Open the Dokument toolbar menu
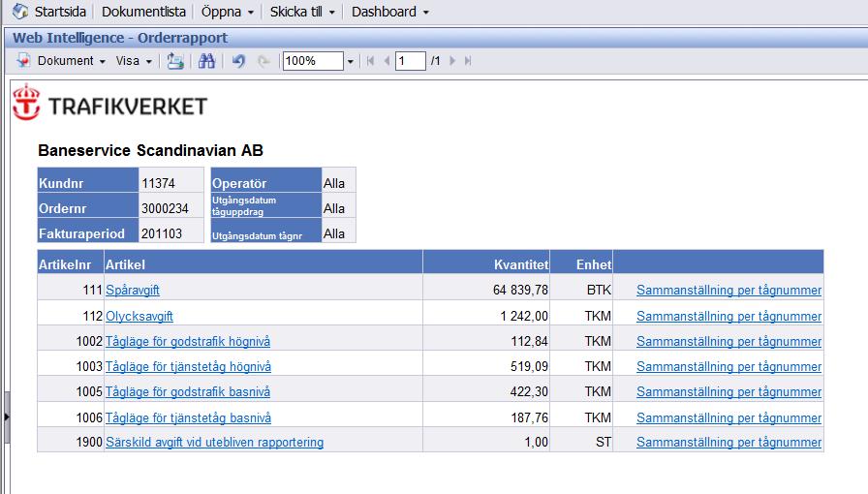 72,61
